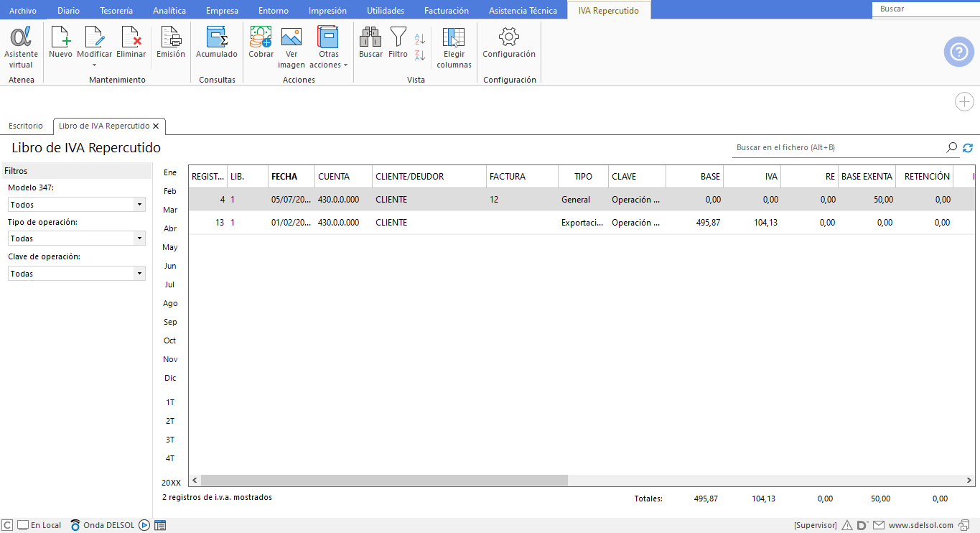The image size is (980, 533).
Task: Open Ver imagen
Action: coord(291,47)
